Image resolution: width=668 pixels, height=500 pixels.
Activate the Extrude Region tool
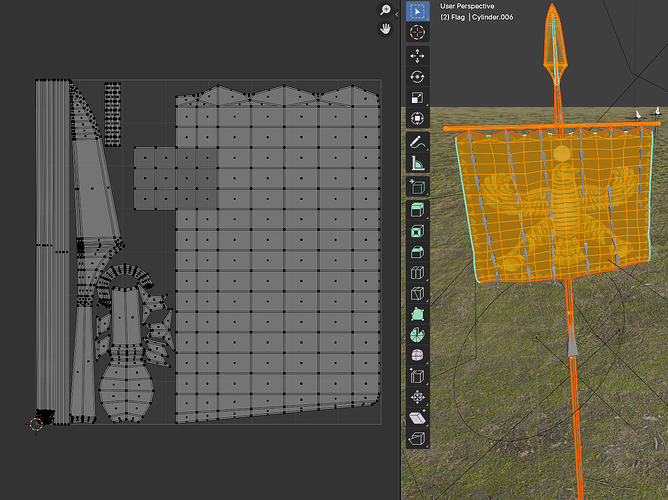pos(418,210)
